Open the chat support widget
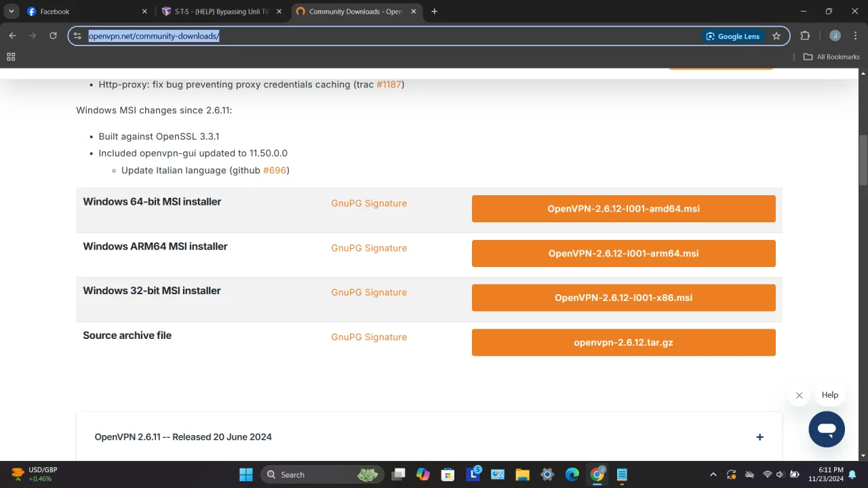 (827, 429)
